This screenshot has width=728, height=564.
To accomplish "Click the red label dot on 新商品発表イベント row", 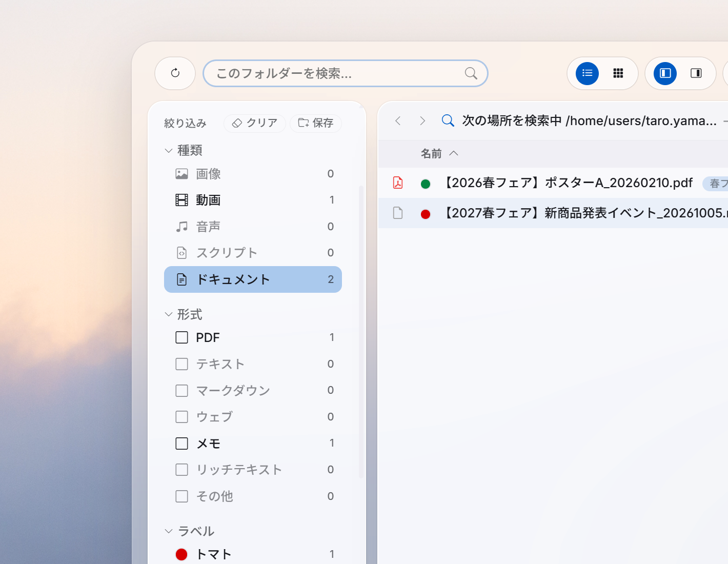I will [x=426, y=214].
